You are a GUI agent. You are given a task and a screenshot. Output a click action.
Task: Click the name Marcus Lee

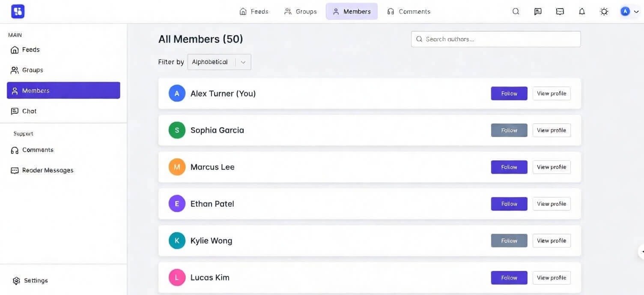tap(212, 167)
